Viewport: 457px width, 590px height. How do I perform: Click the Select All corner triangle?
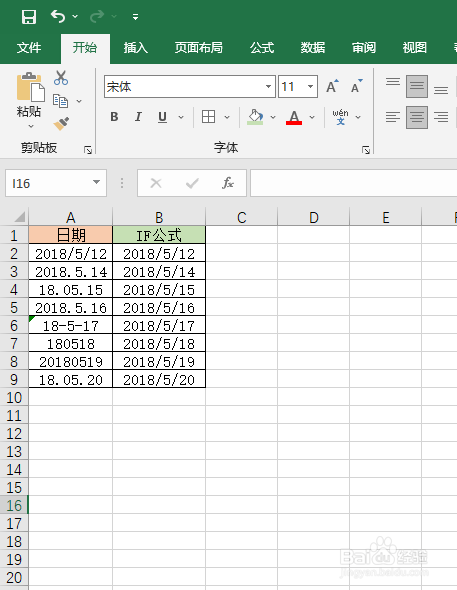[x=19, y=216]
